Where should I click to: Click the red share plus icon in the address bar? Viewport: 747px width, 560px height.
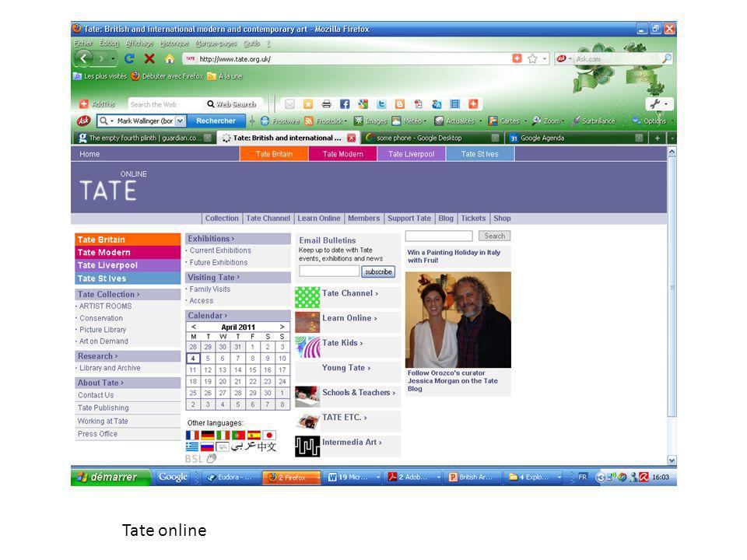click(x=517, y=58)
